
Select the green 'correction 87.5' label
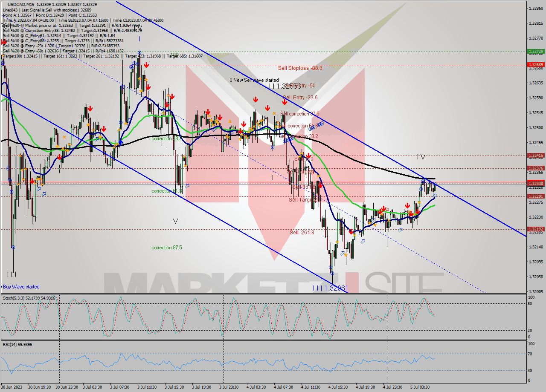tap(167, 248)
